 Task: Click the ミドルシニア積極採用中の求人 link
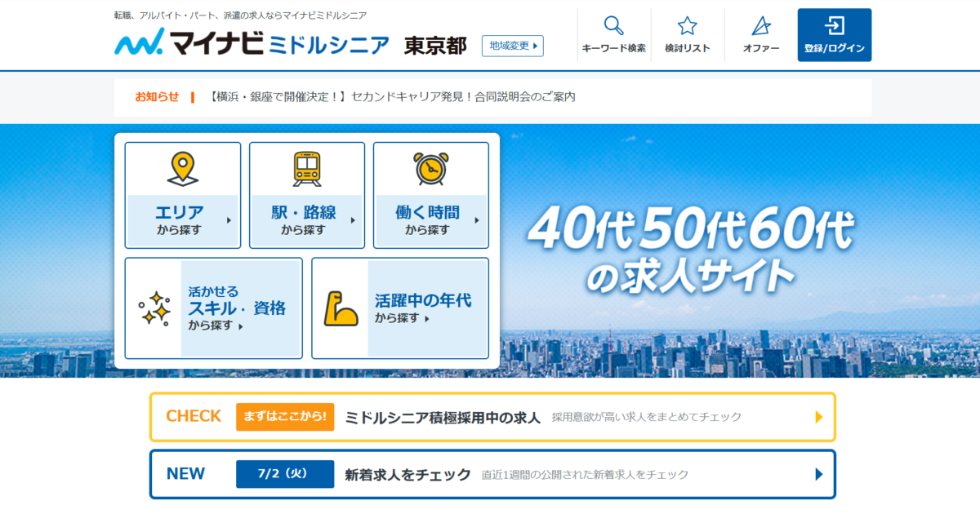(x=443, y=417)
